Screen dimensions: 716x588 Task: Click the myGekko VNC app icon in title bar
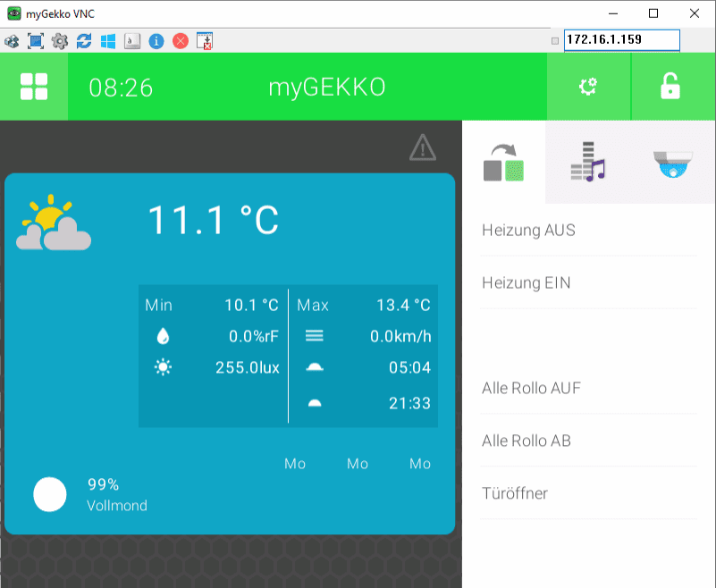coord(14,13)
